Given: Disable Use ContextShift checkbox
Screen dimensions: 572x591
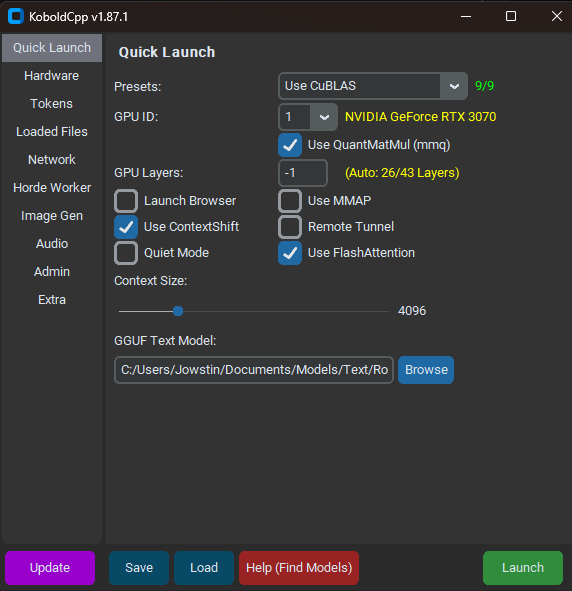Looking at the screenshot, I should click(126, 227).
